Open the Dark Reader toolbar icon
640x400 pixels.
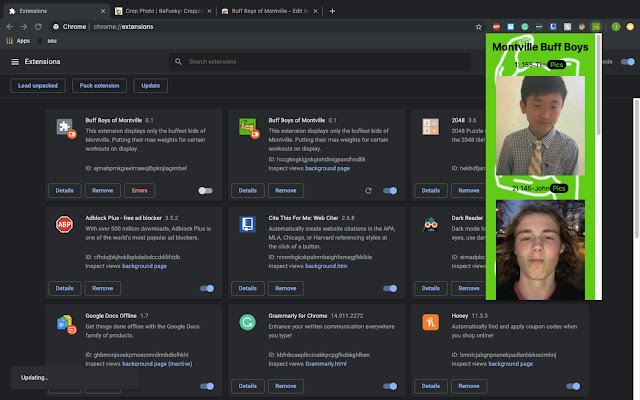click(x=582, y=27)
